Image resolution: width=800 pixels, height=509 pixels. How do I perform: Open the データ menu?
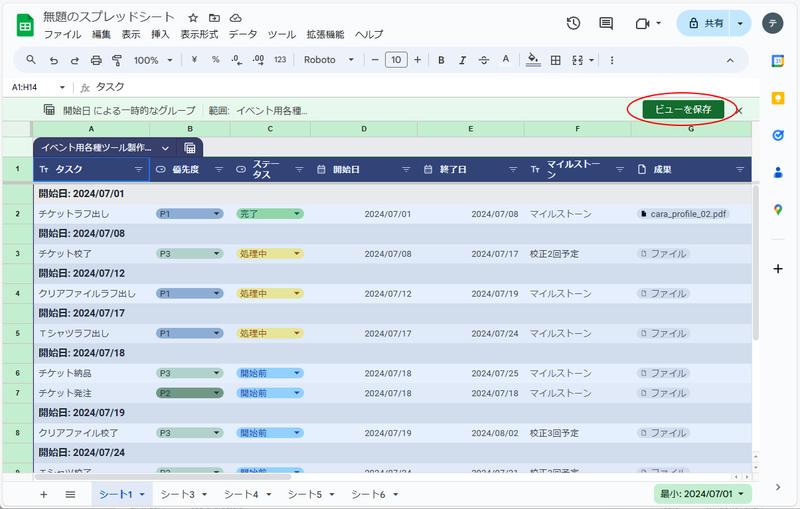point(243,34)
